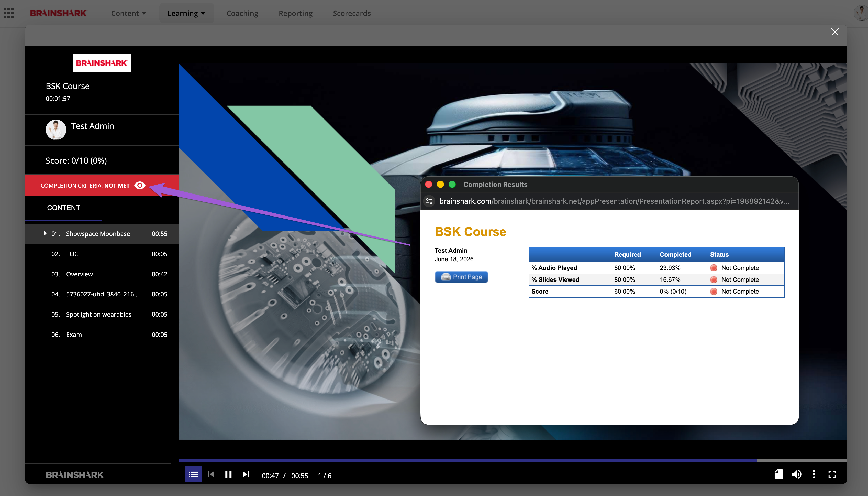Click the Test Admin name in sidebar
The width and height of the screenshot is (868, 496).
pyautogui.click(x=93, y=126)
